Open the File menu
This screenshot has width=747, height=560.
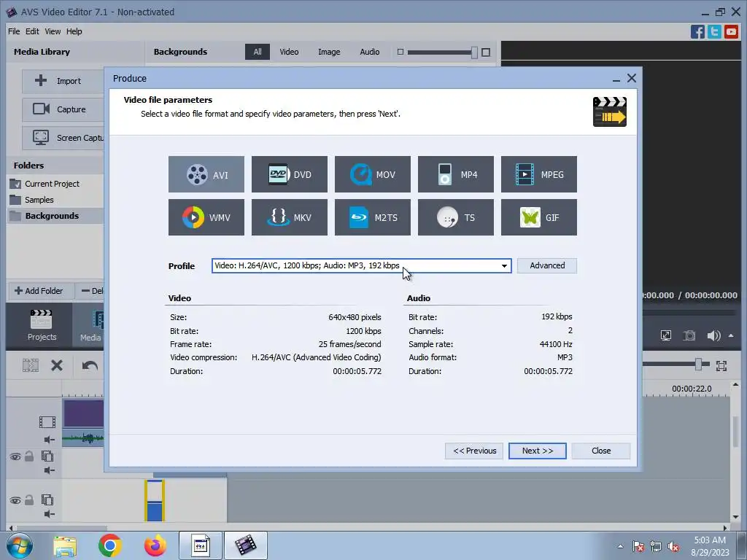point(14,31)
